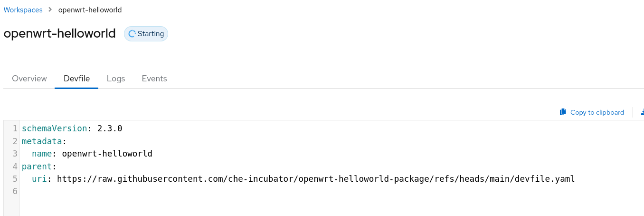Click the raw.githubusercontent.com devfile URI
The width and height of the screenshot is (644, 216).
[x=315, y=179]
